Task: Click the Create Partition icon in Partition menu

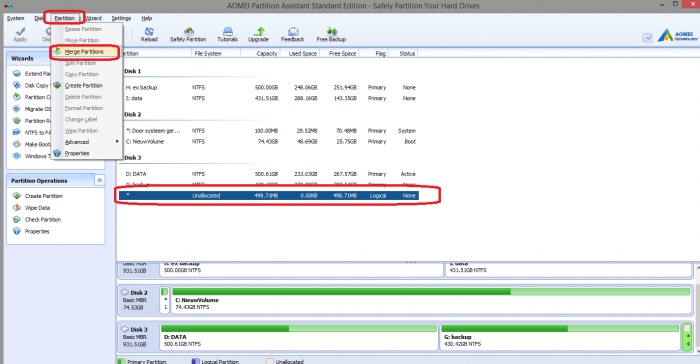Action: [57, 85]
